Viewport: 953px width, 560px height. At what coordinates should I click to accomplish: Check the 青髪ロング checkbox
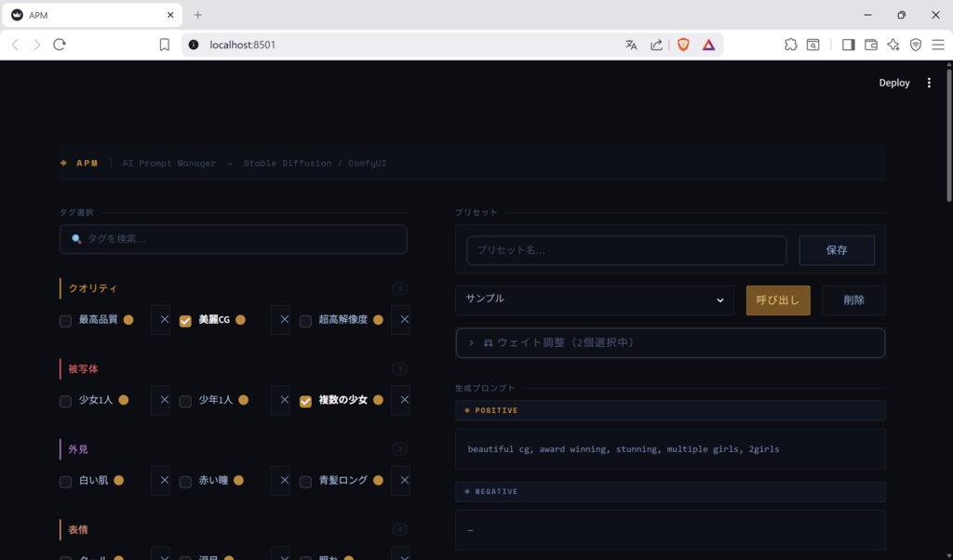tap(305, 482)
